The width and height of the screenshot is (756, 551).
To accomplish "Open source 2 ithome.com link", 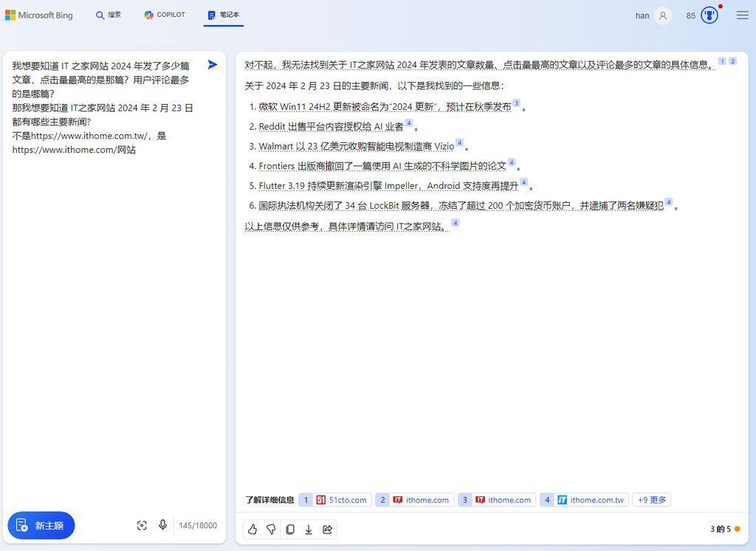I will (414, 500).
